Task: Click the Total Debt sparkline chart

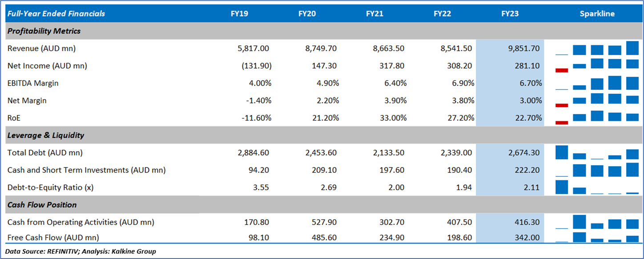Action: point(597,152)
